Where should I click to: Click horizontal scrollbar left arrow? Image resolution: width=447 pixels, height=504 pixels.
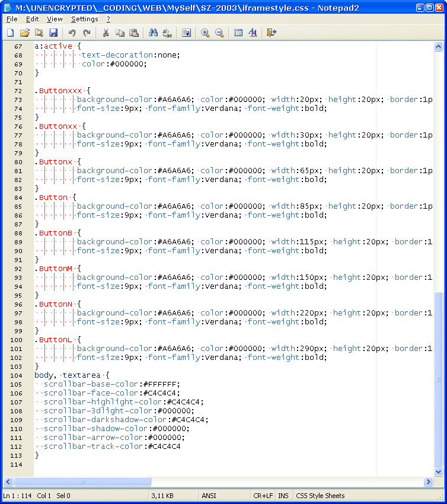(8, 481)
